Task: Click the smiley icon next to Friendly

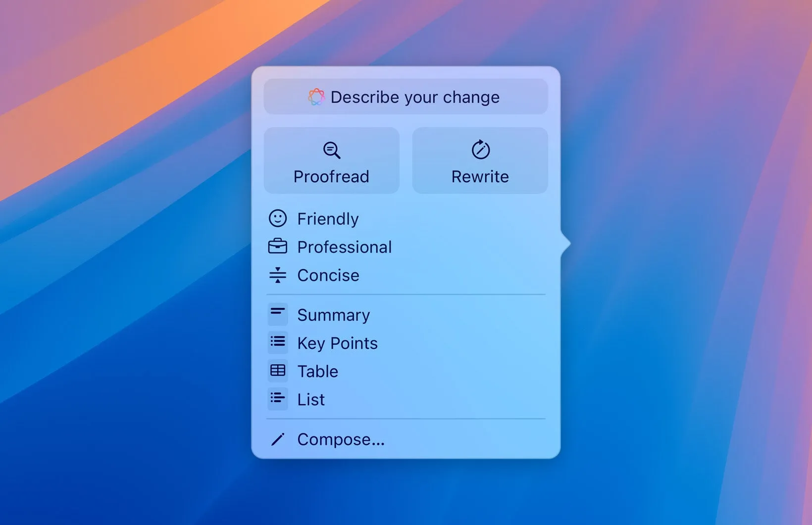Action: (278, 218)
